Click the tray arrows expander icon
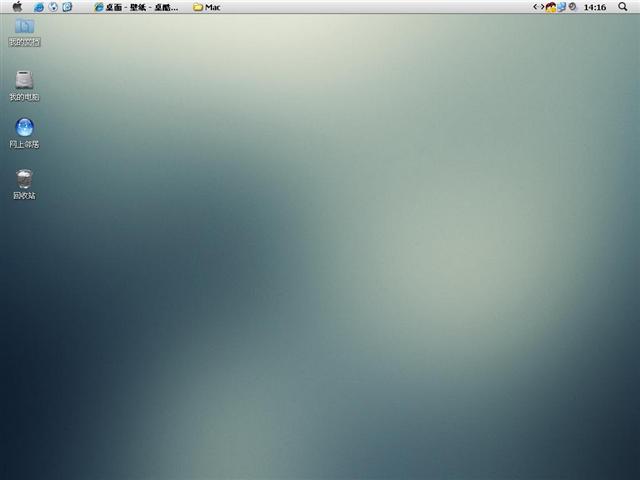This screenshot has height=480, width=640. tap(539, 7)
